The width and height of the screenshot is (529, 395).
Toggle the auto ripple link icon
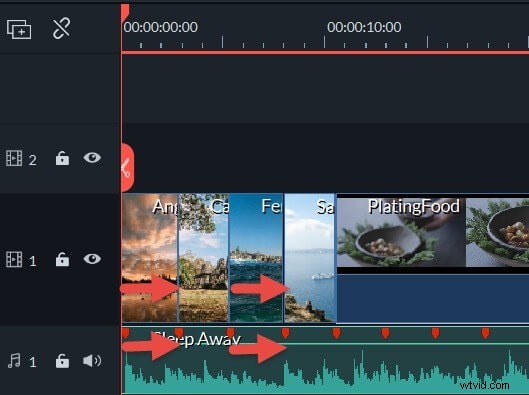click(61, 28)
